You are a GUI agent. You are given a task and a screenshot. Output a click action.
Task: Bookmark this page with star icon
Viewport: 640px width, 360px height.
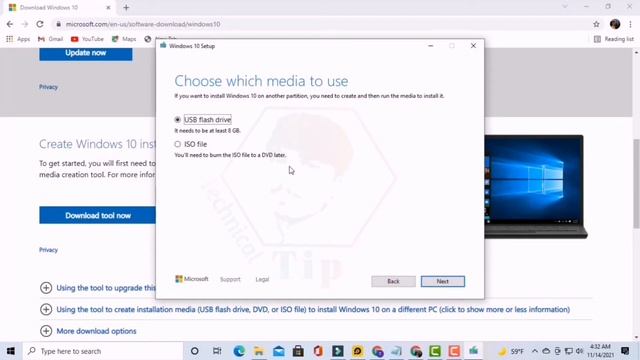596,24
